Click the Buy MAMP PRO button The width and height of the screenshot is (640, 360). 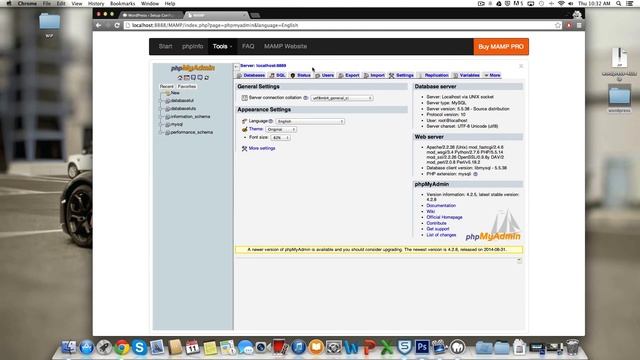pyautogui.click(x=501, y=47)
